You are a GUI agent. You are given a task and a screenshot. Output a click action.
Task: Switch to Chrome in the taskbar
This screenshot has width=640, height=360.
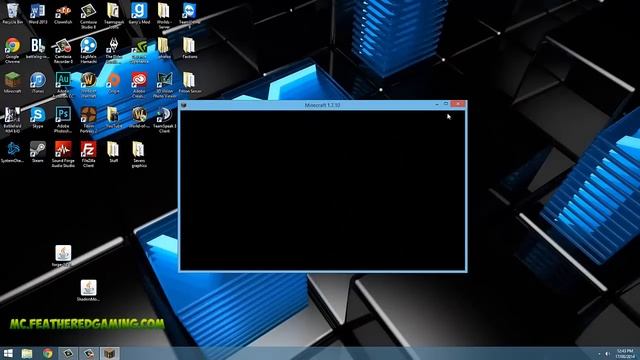[x=48, y=353]
